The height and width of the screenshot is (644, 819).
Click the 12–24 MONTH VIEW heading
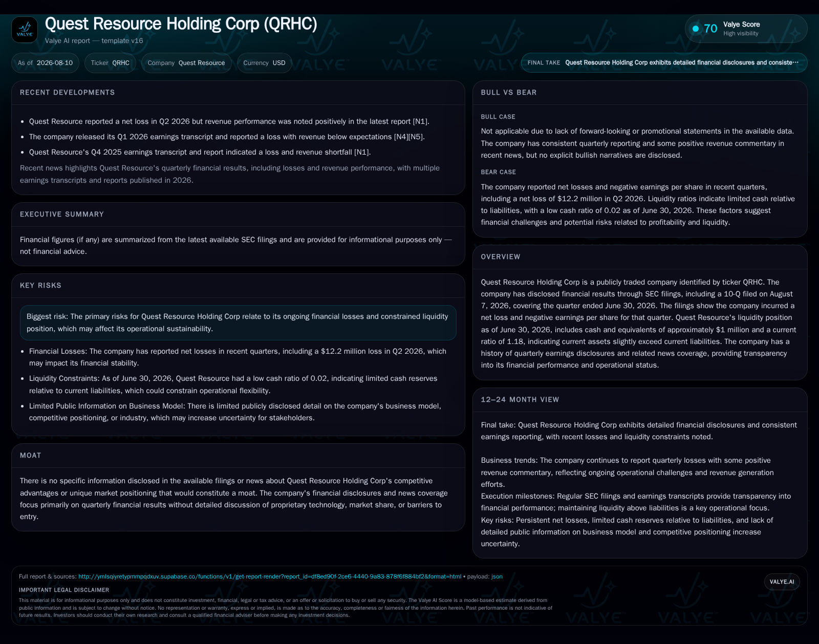point(520,400)
